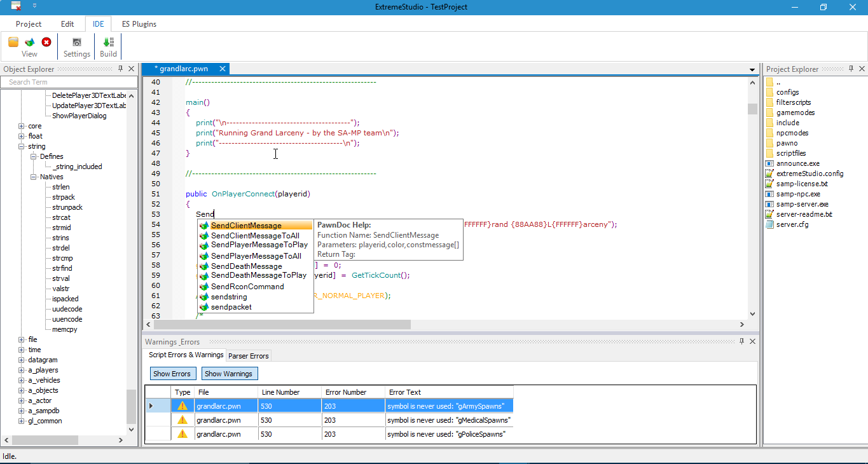Toggle the Show Errors filter
This screenshot has height=464, width=868.
(x=172, y=374)
